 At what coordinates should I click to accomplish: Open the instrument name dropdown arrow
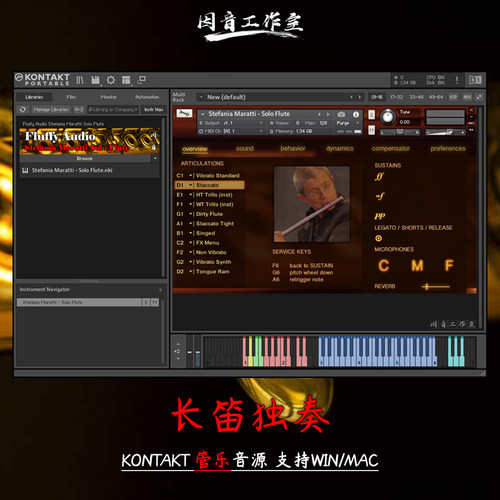[x=202, y=114]
